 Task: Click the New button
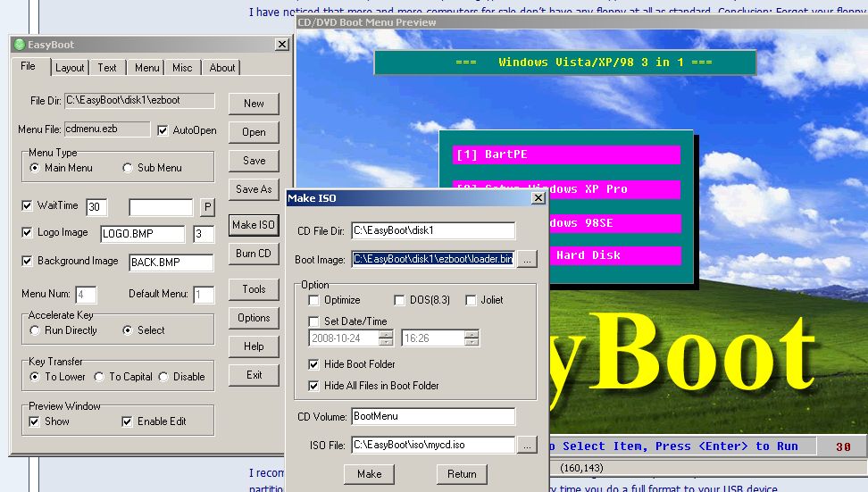pyautogui.click(x=254, y=104)
